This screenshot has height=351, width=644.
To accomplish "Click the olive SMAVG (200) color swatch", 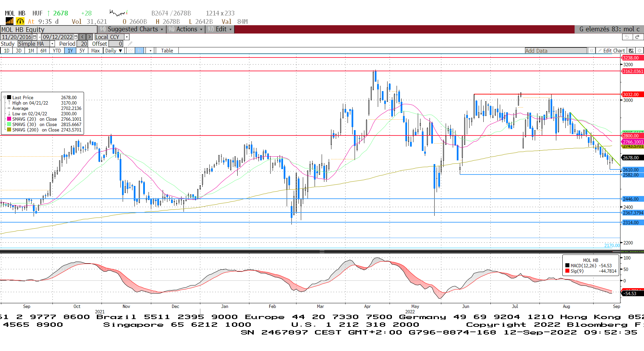I will (9, 130).
